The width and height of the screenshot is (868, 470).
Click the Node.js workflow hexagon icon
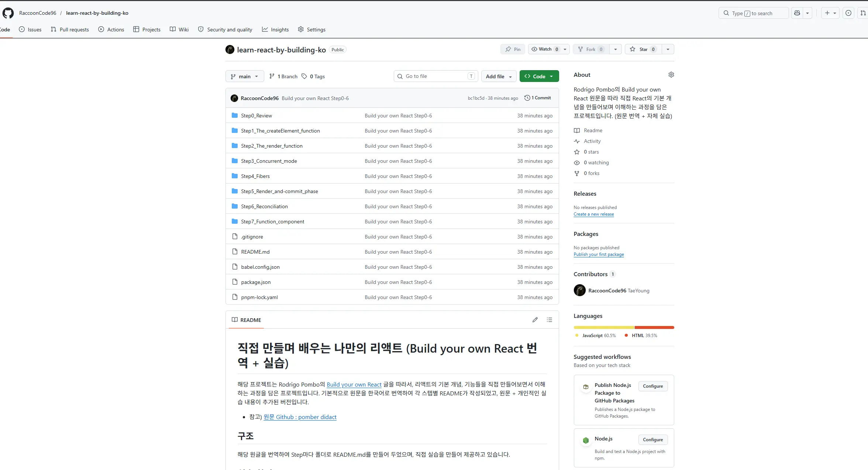coord(586,440)
